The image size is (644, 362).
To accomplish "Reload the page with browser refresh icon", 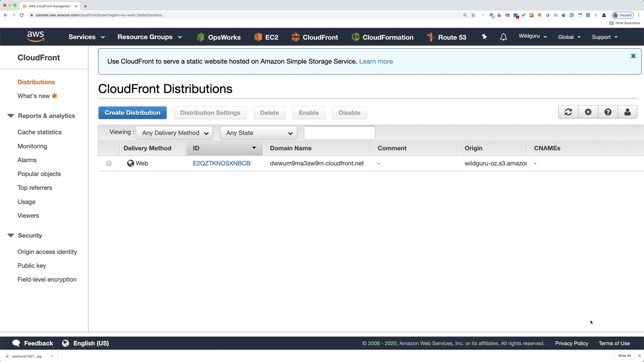I will 22,15.
